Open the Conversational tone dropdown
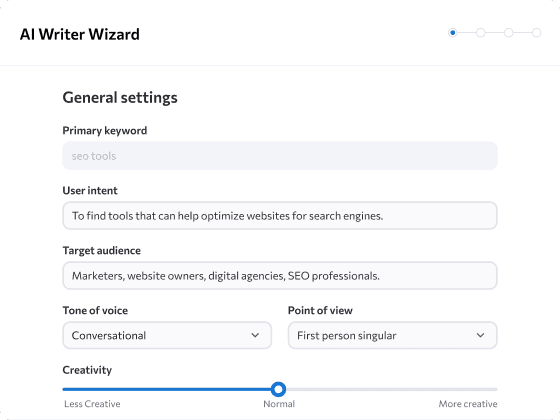Image resolution: width=560 pixels, height=420 pixels. (167, 335)
